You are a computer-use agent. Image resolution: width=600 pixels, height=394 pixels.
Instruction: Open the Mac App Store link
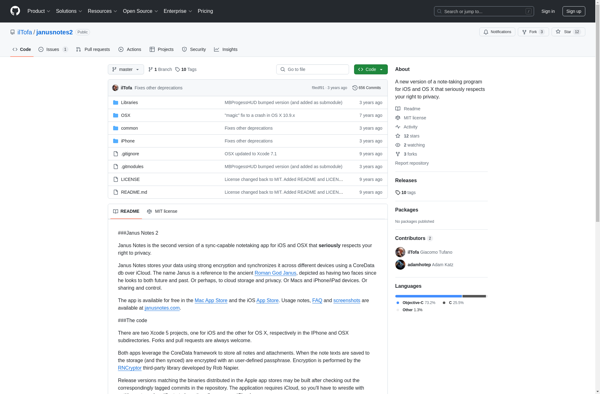tap(211, 300)
